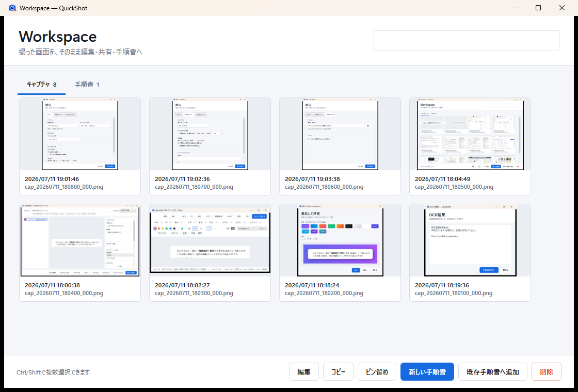Click timestamp 2026/07/11 19:02:36

coord(182,179)
